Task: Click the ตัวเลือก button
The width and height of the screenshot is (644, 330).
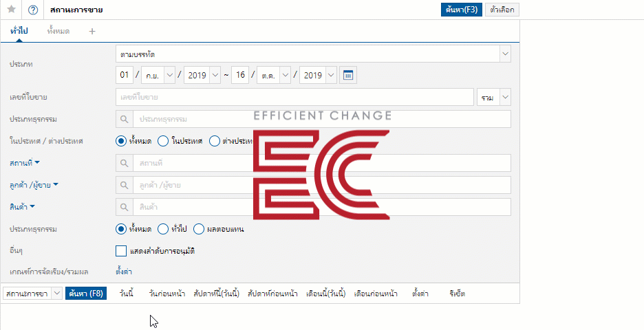Action: tap(502, 10)
